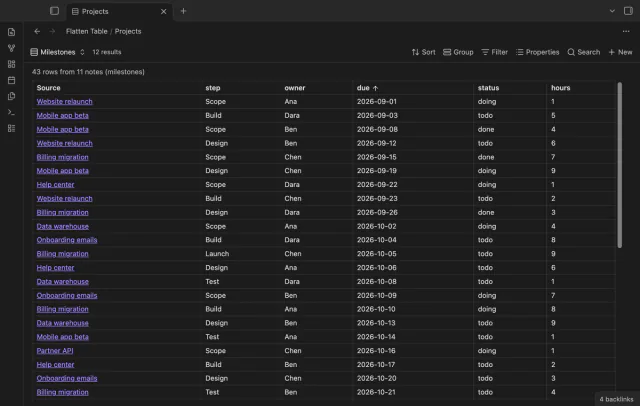Open bases list icon in ribbon
The image size is (640, 406).
11,129
